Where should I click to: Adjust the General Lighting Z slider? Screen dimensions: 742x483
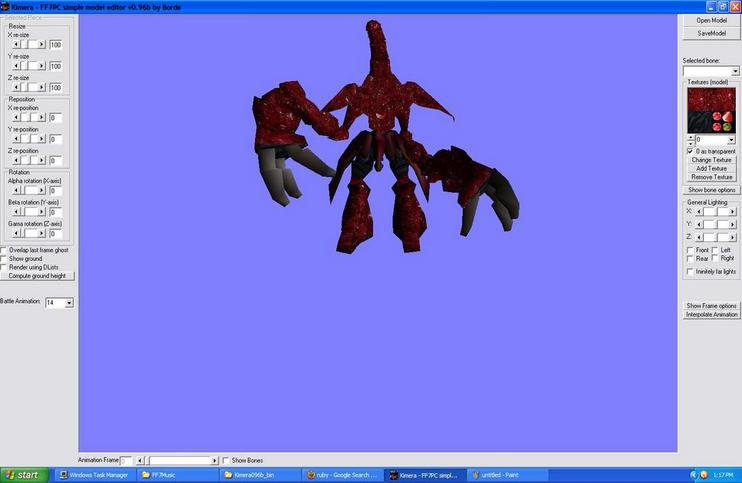tap(715, 237)
